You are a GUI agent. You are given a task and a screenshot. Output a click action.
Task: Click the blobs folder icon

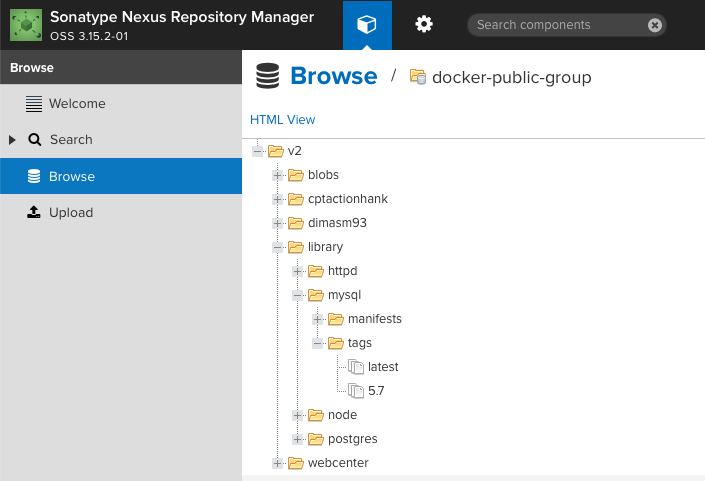(x=295, y=175)
